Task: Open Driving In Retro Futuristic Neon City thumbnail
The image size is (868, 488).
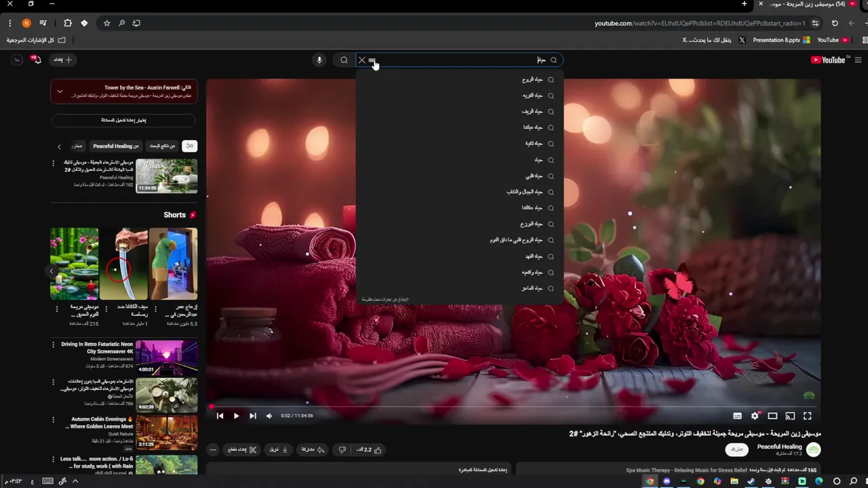Action: pyautogui.click(x=167, y=357)
